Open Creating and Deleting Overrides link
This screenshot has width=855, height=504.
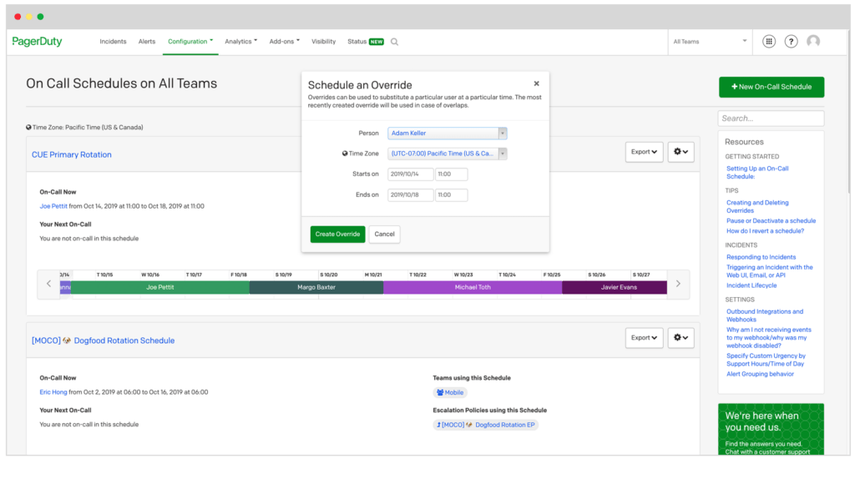757,206
